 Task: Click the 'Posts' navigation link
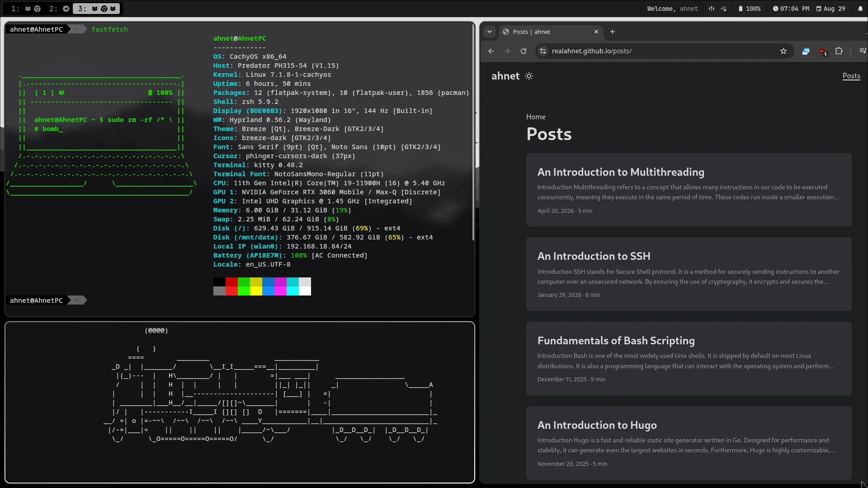coord(851,76)
